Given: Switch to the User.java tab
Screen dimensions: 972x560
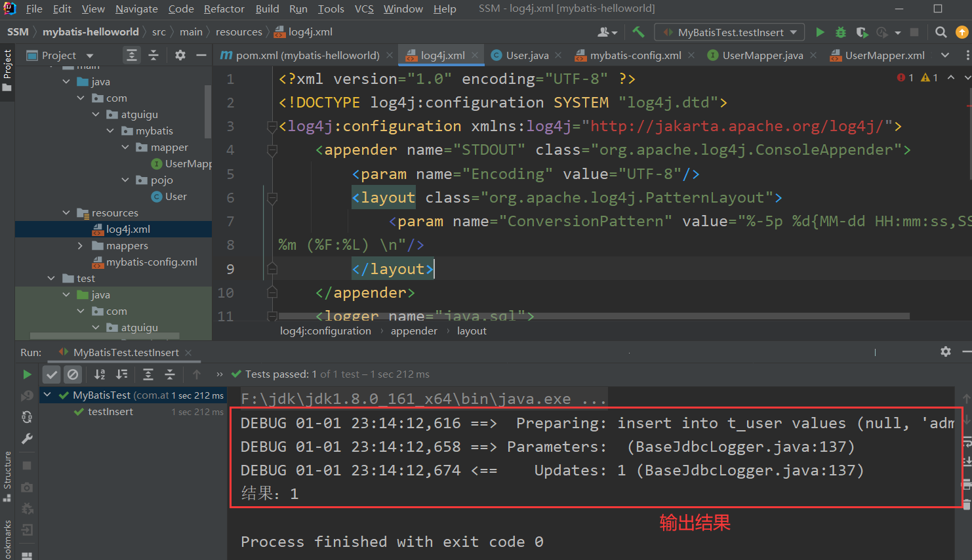Looking at the screenshot, I should (527, 55).
